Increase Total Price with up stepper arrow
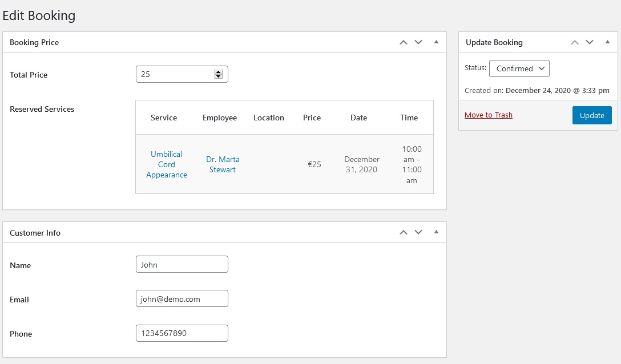The image size is (621, 364). point(218,72)
